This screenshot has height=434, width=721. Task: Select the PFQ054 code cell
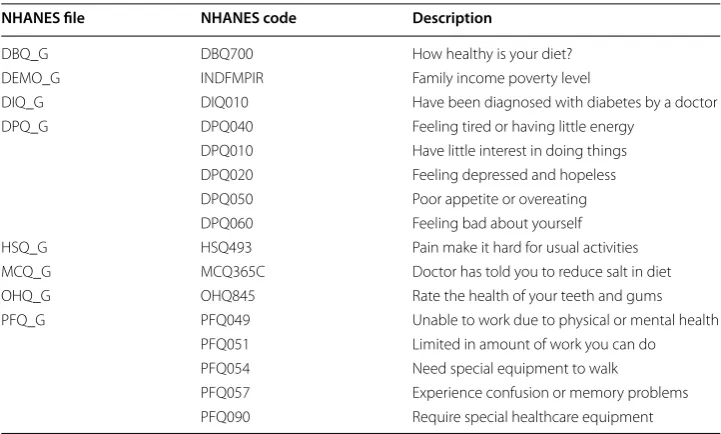(x=225, y=368)
